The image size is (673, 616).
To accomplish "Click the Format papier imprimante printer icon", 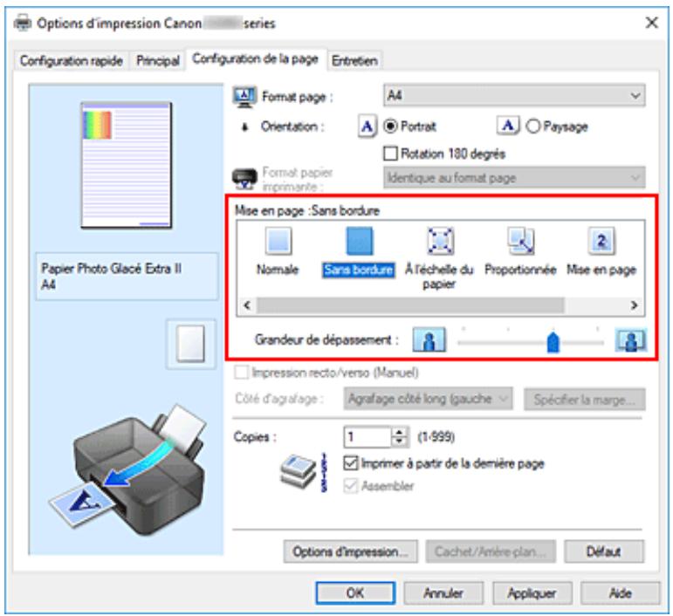I will pos(244,179).
